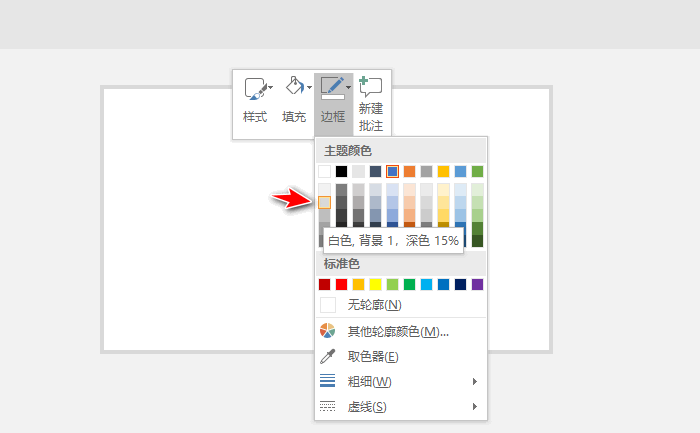Open 其他轮廓颜色(M)... dialog
Screen dimensions: 700x433
pyautogui.click(x=401, y=331)
